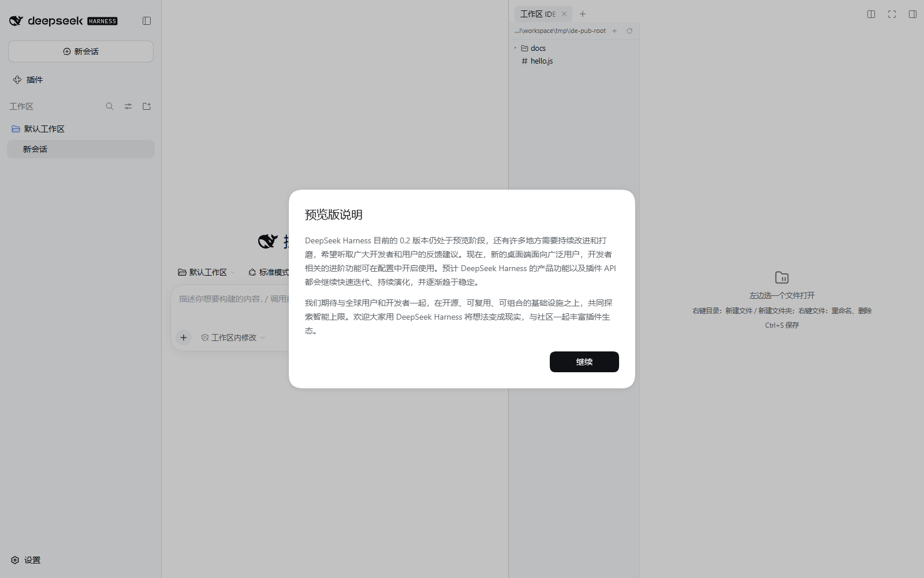Viewport: 924px width, 578px height.
Task: Open the 新会话 conversation in the sidebar
Action: point(81,149)
